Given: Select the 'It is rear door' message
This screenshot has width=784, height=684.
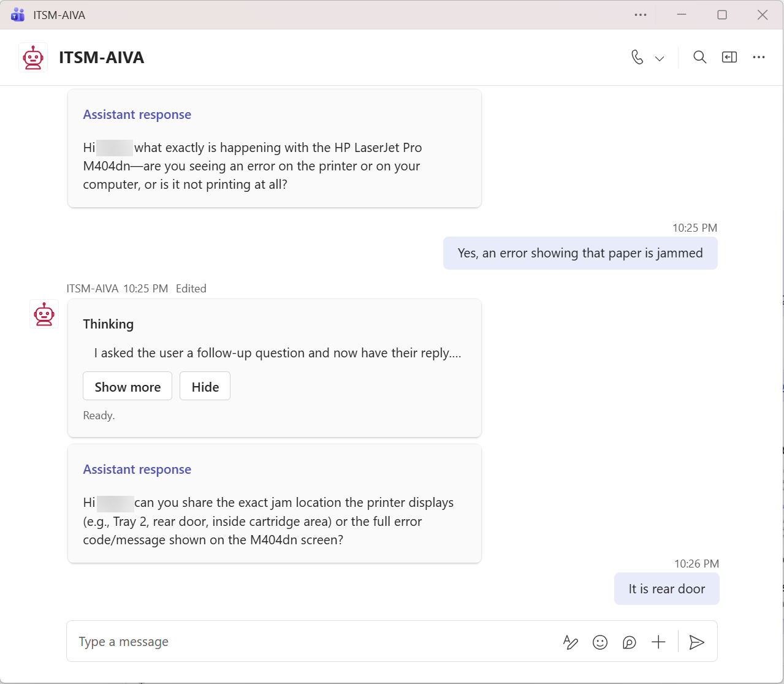Looking at the screenshot, I should 666,589.
